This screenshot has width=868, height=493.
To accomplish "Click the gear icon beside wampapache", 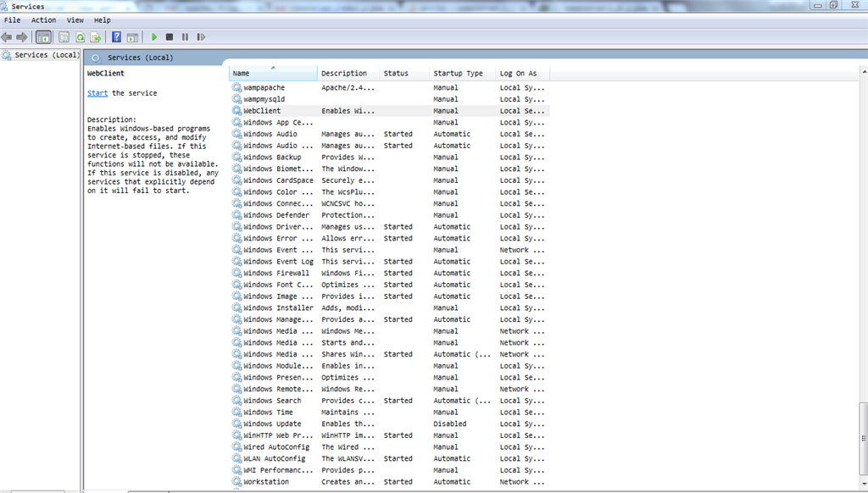I will 237,87.
